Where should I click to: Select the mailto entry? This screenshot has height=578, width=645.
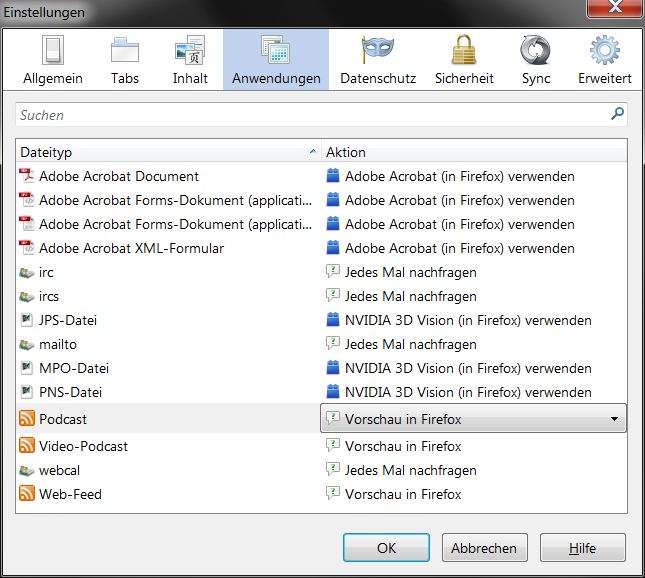(x=321, y=344)
